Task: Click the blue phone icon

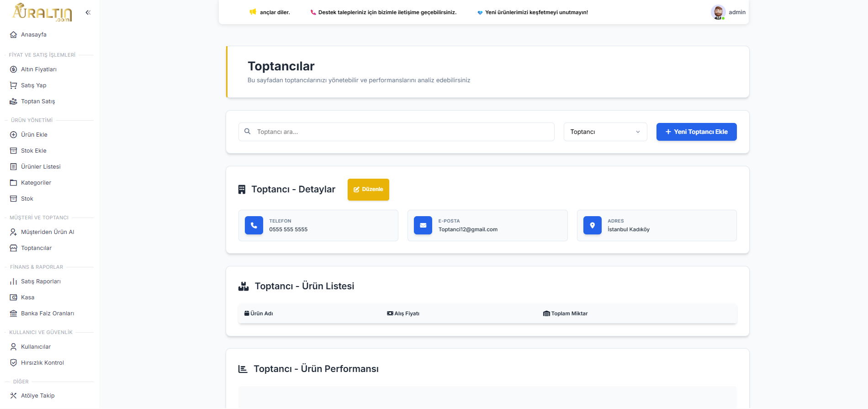Action: click(254, 225)
